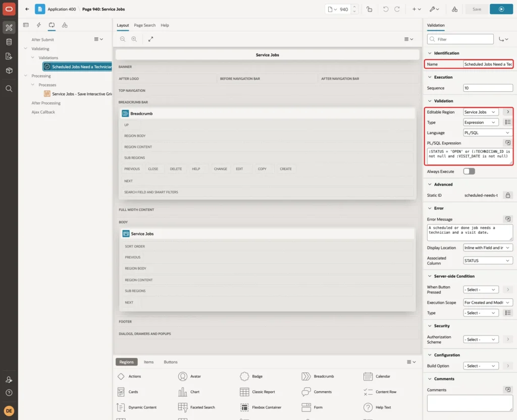Open the DE user account avatar
This screenshot has height=420, width=517.
tap(9, 411)
